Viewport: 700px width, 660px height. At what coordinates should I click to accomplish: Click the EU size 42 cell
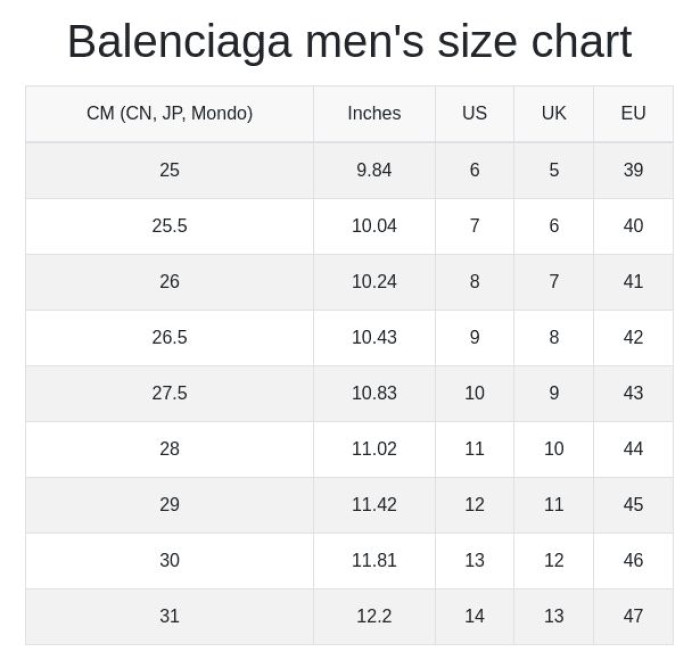point(633,338)
